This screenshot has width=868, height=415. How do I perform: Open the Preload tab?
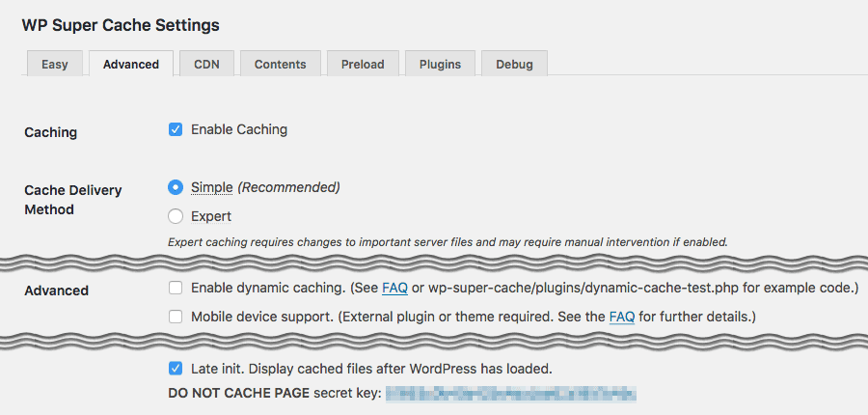pos(363,64)
